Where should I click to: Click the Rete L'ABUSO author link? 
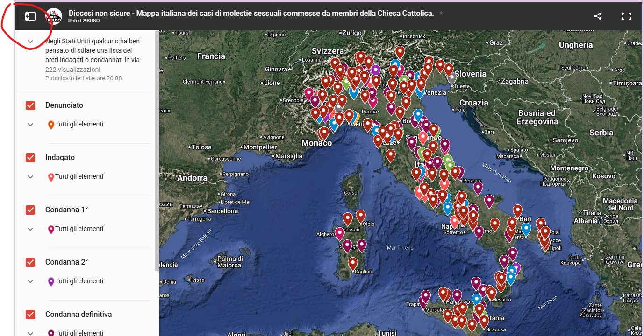point(84,21)
